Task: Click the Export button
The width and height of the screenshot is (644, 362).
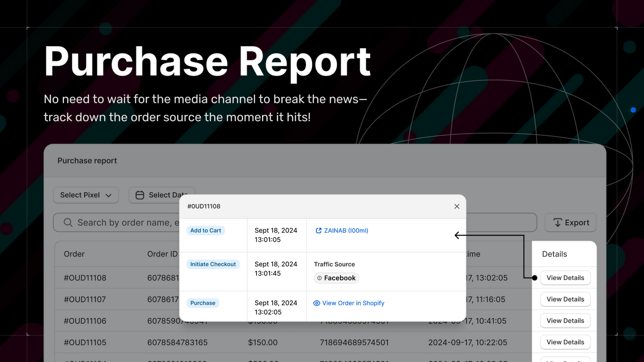Action: (571, 223)
